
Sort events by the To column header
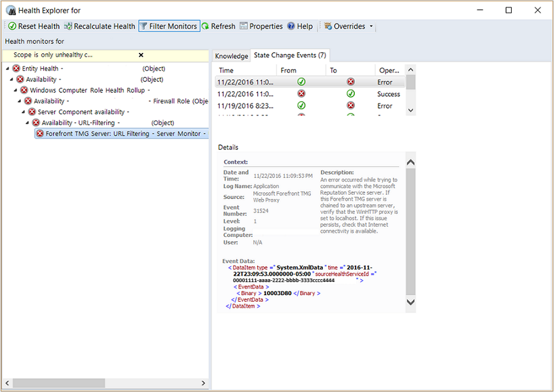[x=351, y=70]
